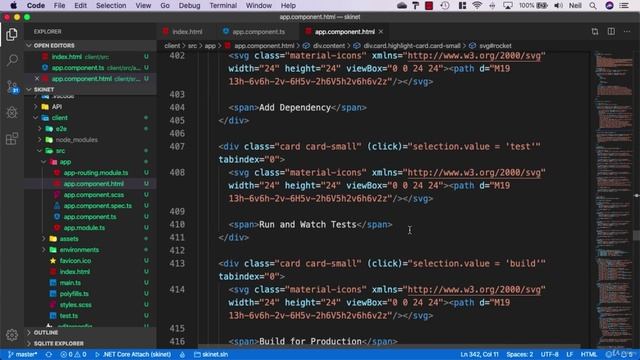This screenshot has height=360, width=640.
Task: Click the Open Changes icon in editor toolbar
Action: (x=595, y=31)
